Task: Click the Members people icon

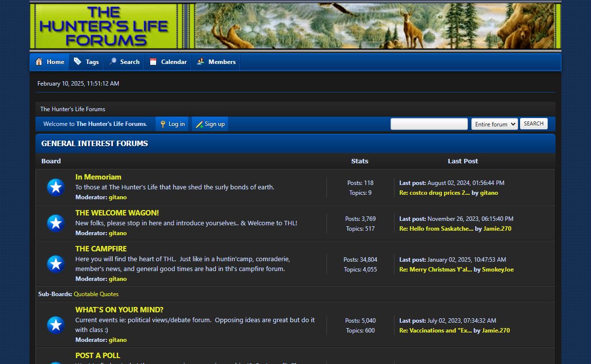Action: tap(200, 61)
